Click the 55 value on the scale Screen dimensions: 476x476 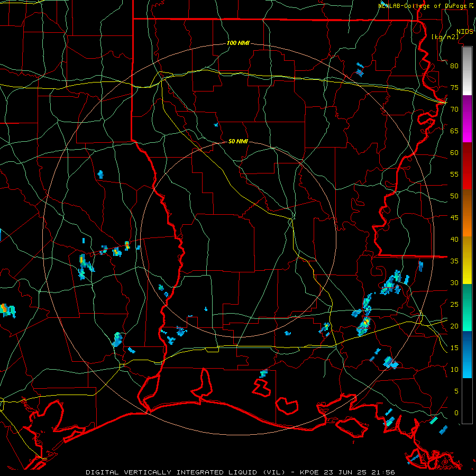454,175
